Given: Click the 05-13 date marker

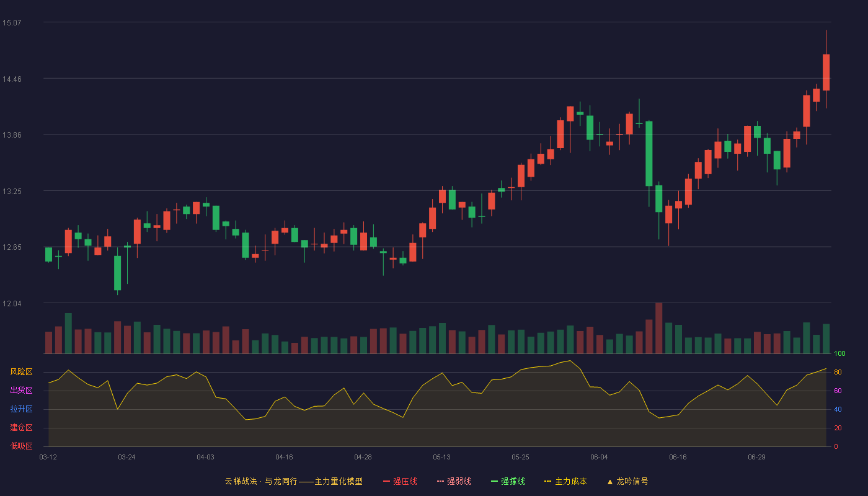Looking at the screenshot, I should 441,457.
